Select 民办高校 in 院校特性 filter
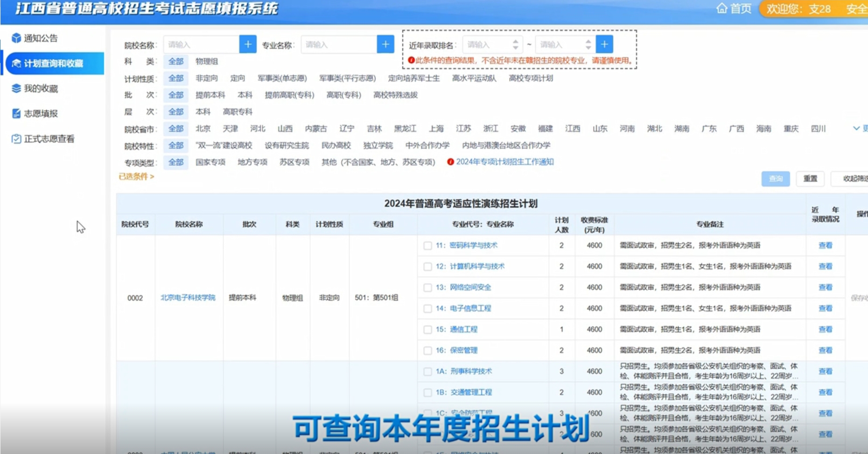Viewport: 868px width, 454px height. coord(336,145)
